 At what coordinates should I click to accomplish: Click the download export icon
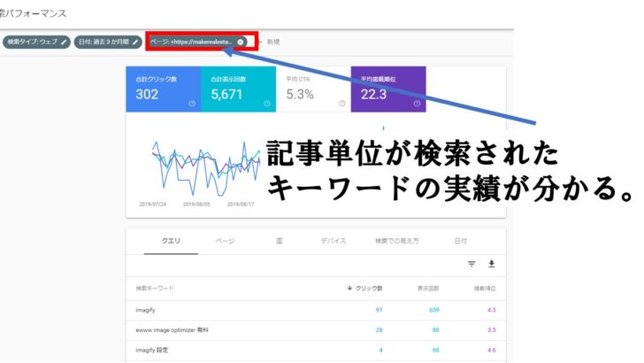tap(492, 264)
